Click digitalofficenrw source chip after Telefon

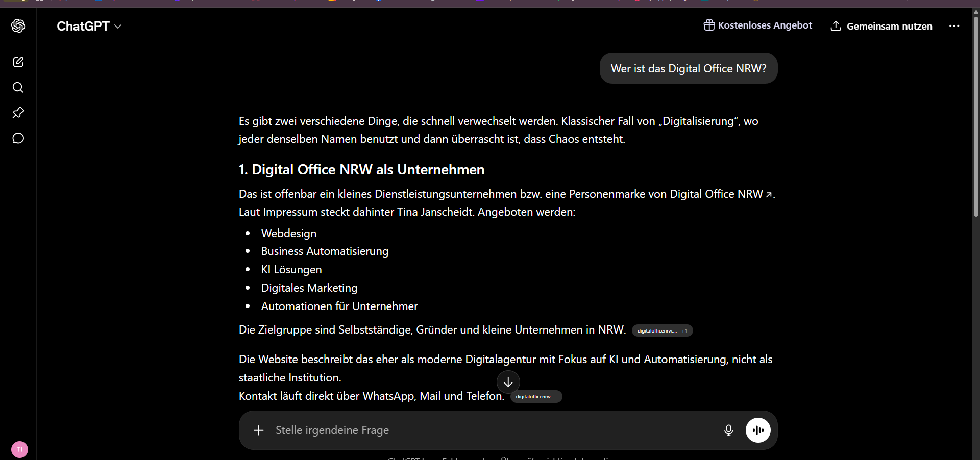pyautogui.click(x=536, y=397)
